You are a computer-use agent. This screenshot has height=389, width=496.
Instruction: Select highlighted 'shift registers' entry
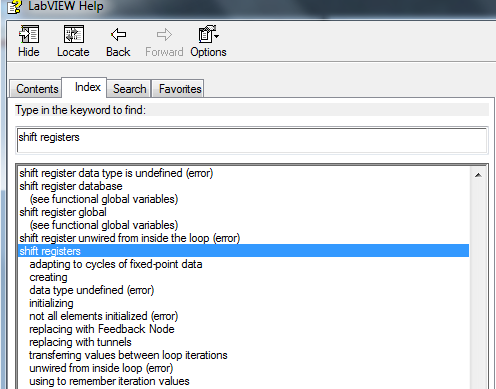point(243,251)
